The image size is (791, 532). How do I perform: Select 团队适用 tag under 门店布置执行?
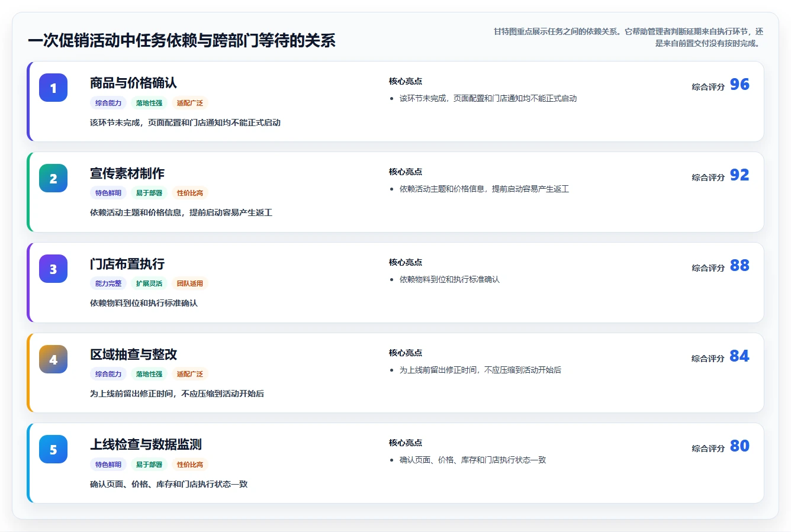click(x=190, y=283)
